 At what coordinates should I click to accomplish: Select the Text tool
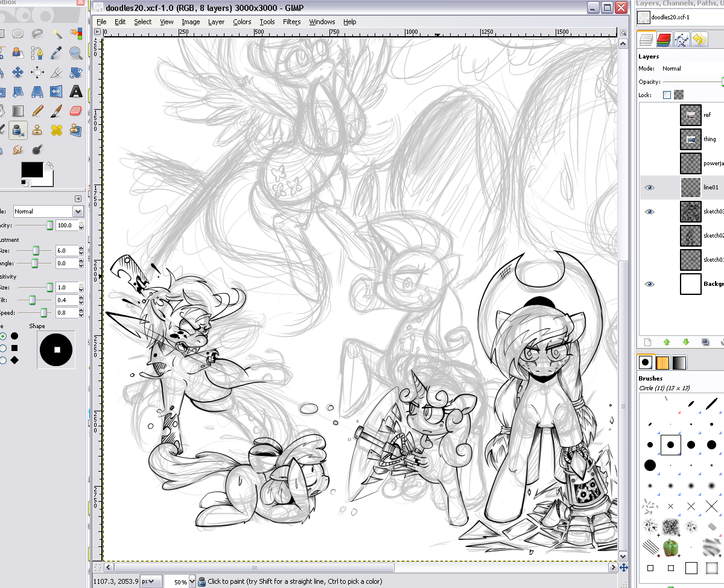[x=76, y=92]
